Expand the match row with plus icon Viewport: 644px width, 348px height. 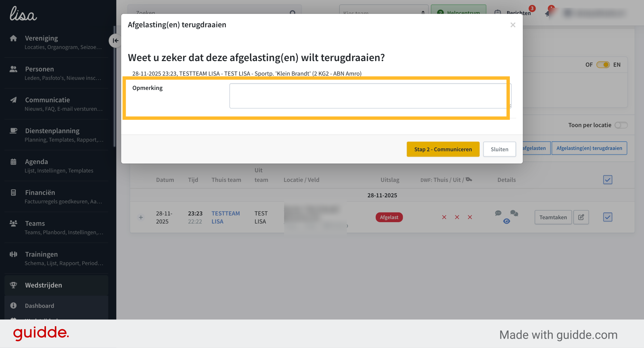tap(141, 217)
